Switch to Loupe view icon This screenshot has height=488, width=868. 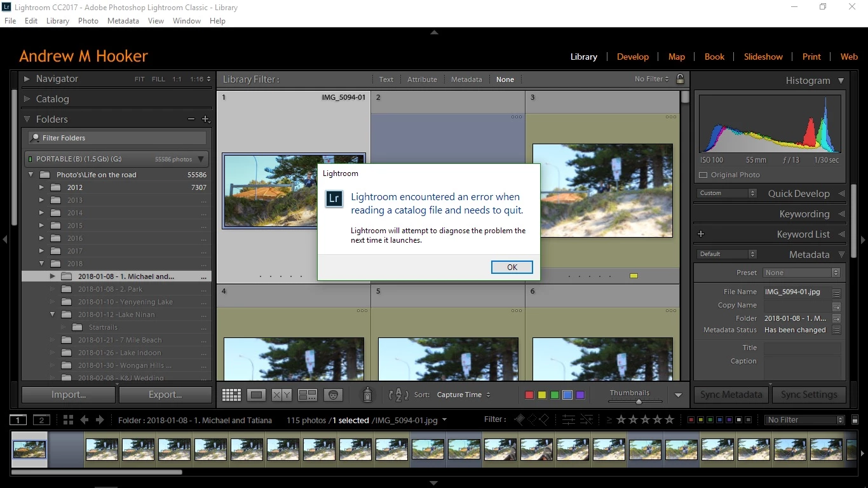[x=256, y=395]
